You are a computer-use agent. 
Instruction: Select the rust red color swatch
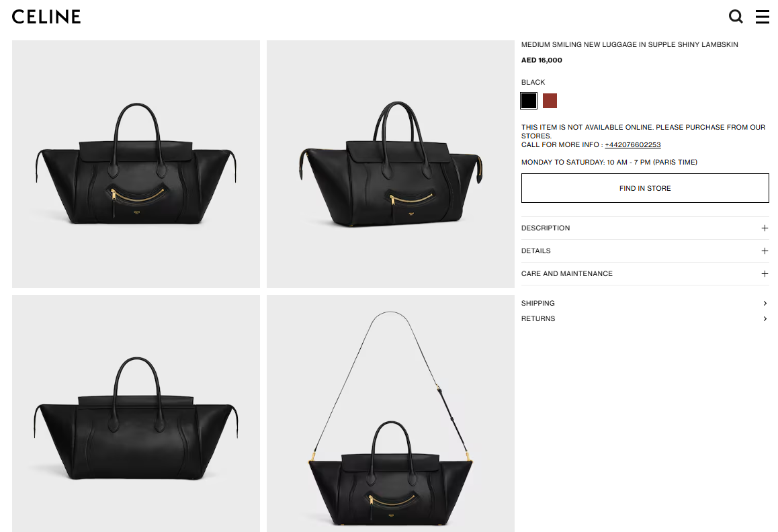550,101
